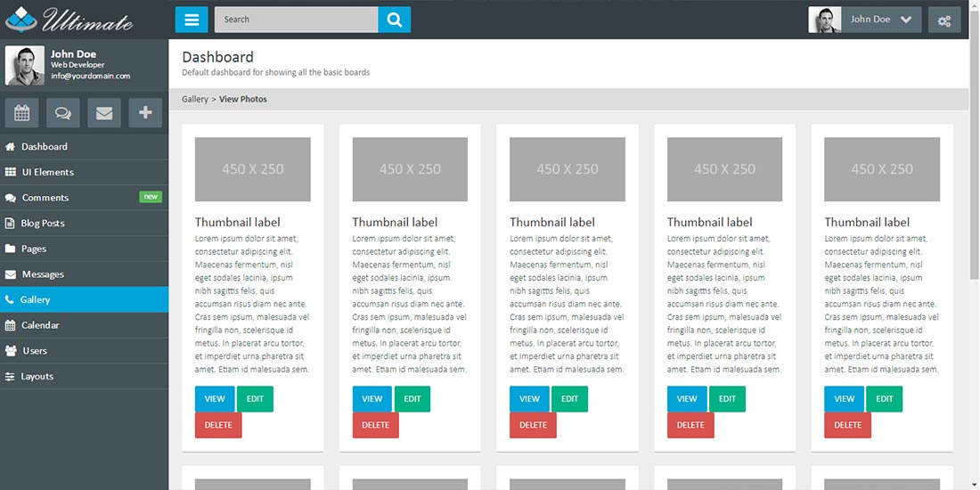Image resolution: width=980 pixels, height=490 pixels.
Task: Click EDIT on the second card
Action: (x=412, y=399)
